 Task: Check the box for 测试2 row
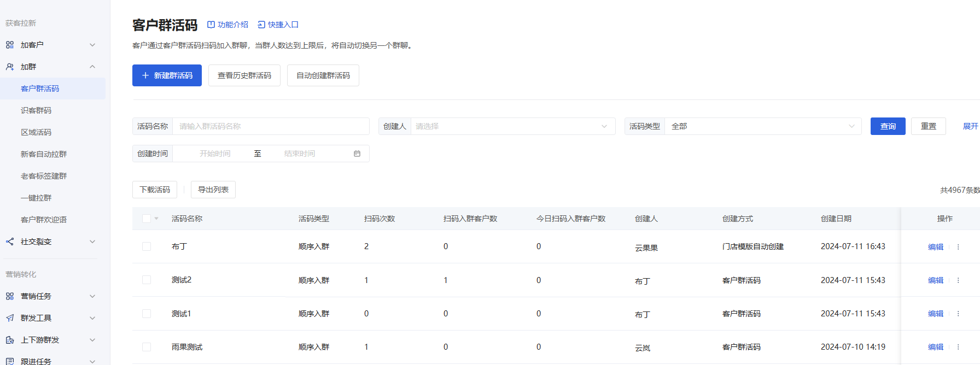(x=147, y=280)
